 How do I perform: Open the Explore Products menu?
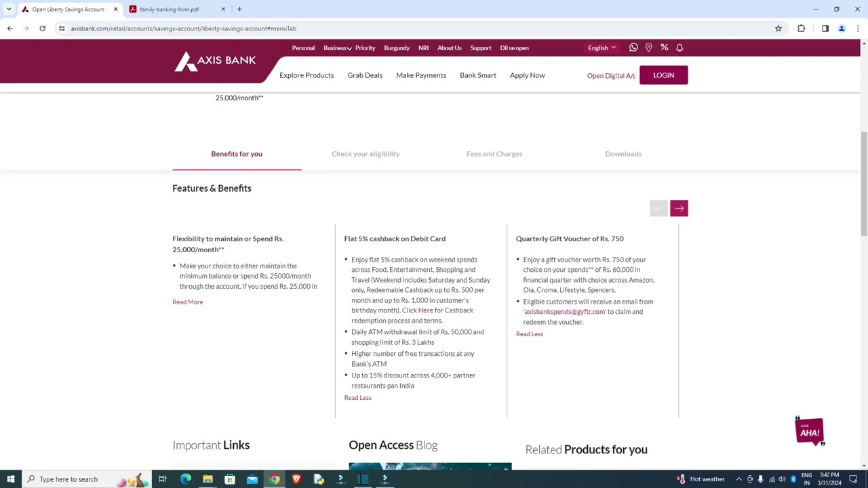307,75
